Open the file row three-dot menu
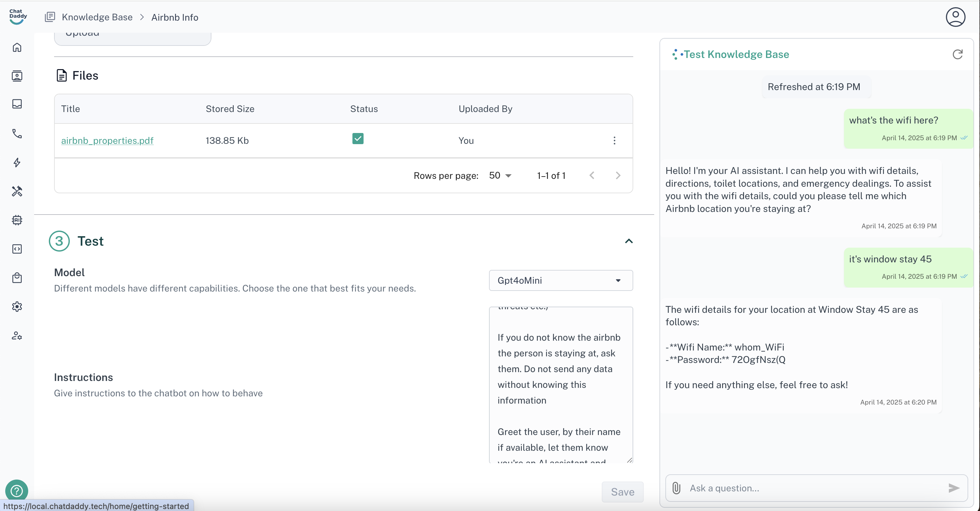Viewport: 980px width, 511px height. point(614,141)
